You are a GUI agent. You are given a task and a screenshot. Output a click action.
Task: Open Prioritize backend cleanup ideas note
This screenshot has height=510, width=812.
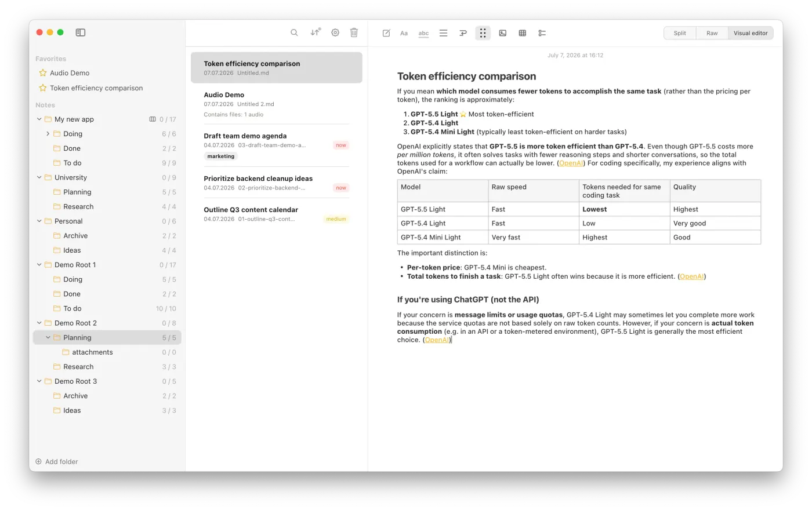point(277,183)
